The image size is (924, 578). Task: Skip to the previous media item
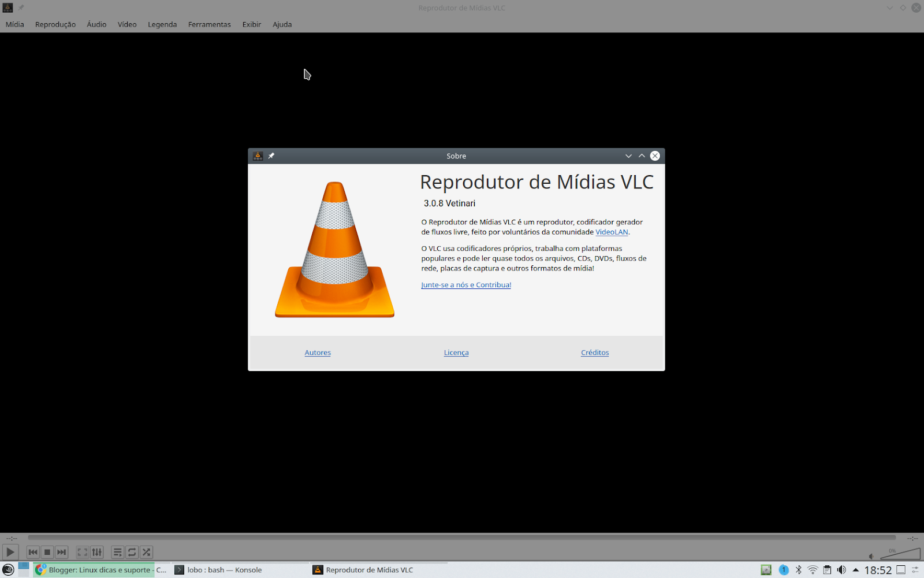(33, 552)
